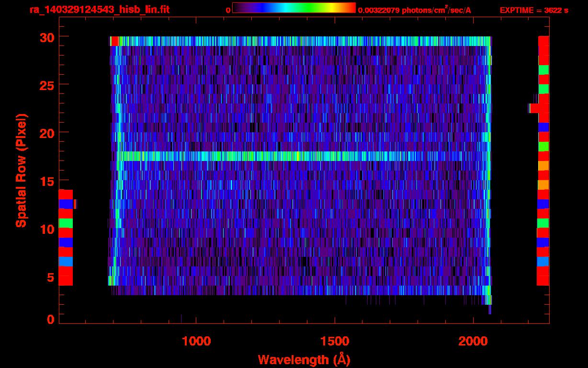The height and width of the screenshot is (368, 588).
Task: Click the color bar minimum label 0
Action: pos(228,10)
